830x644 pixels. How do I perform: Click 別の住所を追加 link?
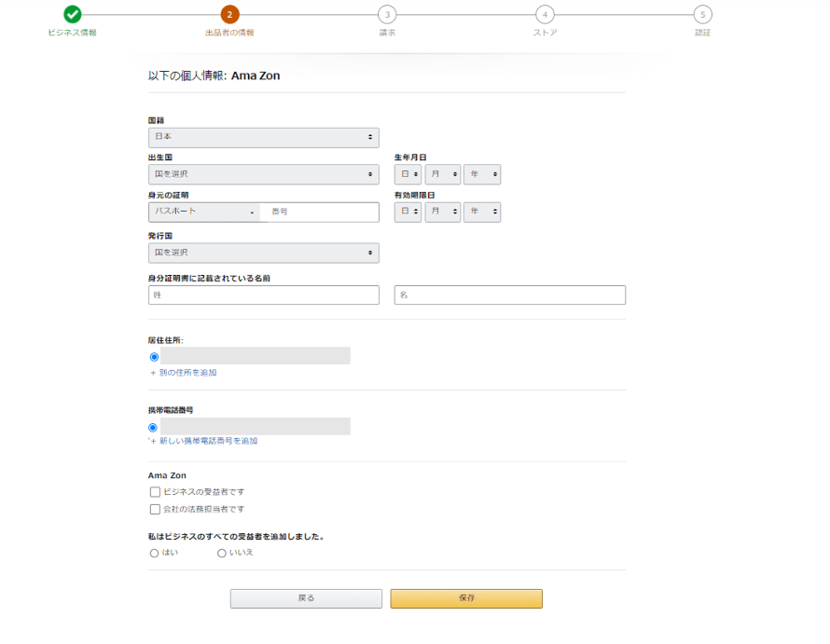coord(187,373)
